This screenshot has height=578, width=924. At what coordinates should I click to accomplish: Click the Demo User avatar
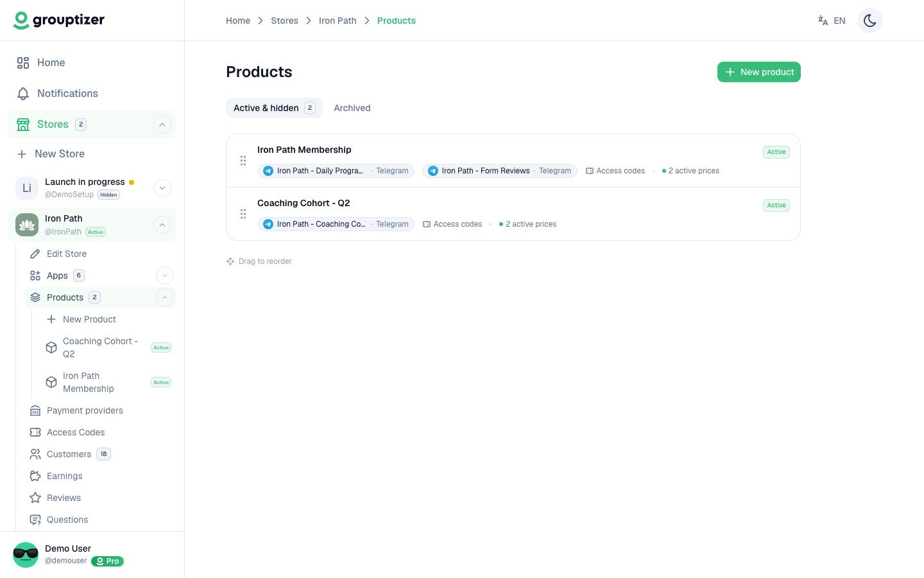click(26, 555)
